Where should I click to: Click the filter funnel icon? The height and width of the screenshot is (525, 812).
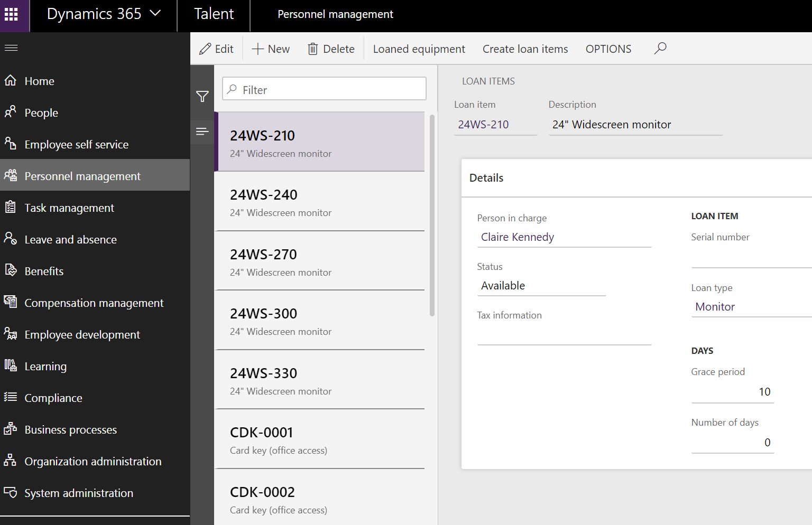[202, 96]
